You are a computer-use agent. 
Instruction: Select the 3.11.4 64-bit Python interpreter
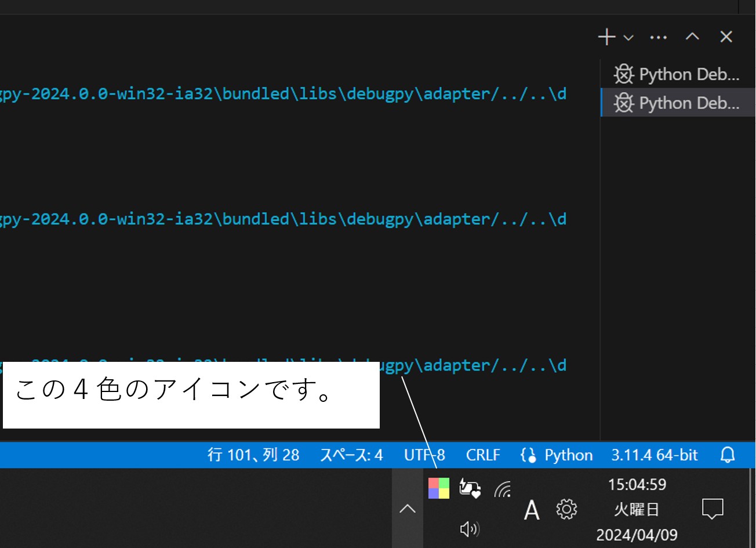pos(654,455)
